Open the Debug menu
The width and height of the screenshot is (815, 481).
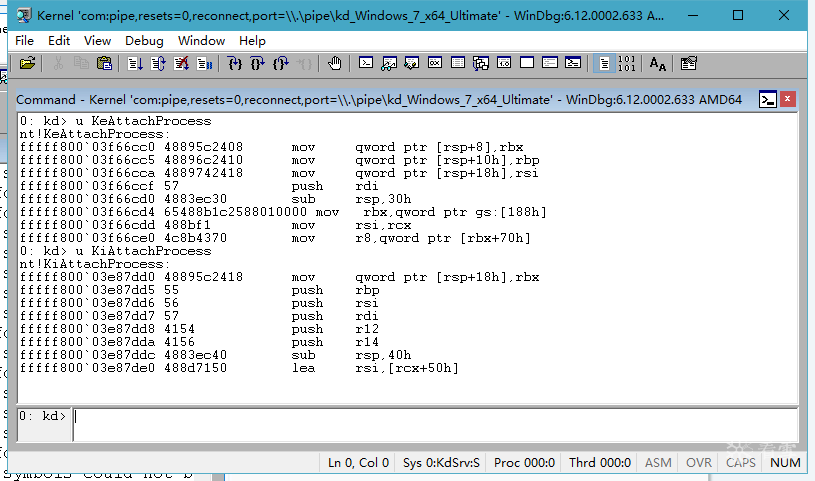[144, 41]
